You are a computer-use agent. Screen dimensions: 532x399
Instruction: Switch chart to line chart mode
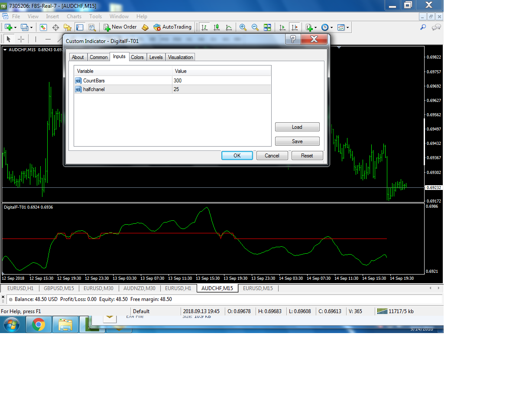pos(229,27)
